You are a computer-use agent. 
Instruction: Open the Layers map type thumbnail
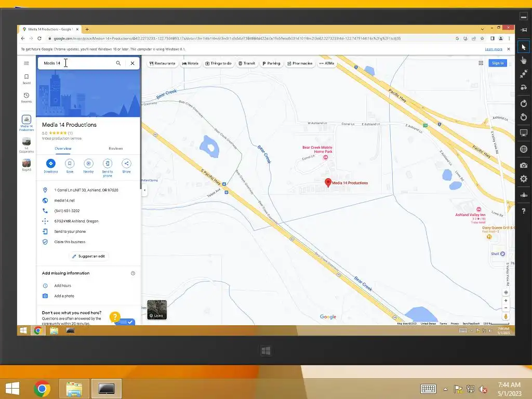click(157, 310)
